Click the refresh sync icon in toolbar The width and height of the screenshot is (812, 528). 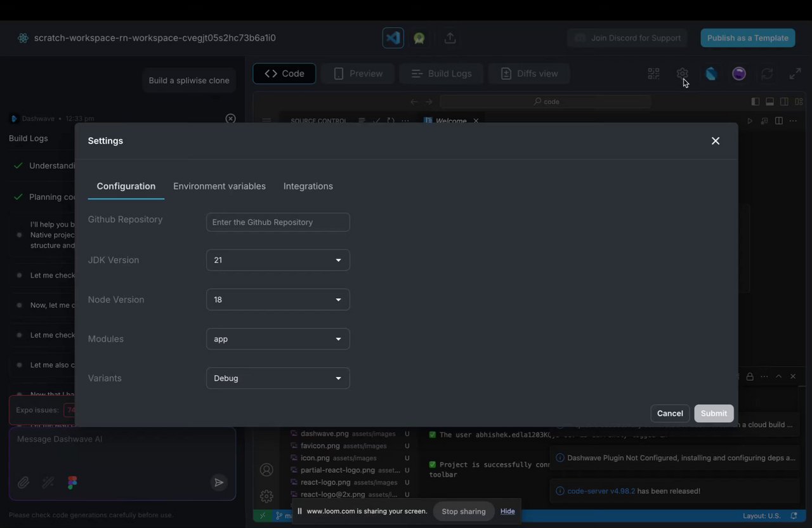tap(767, 74)
